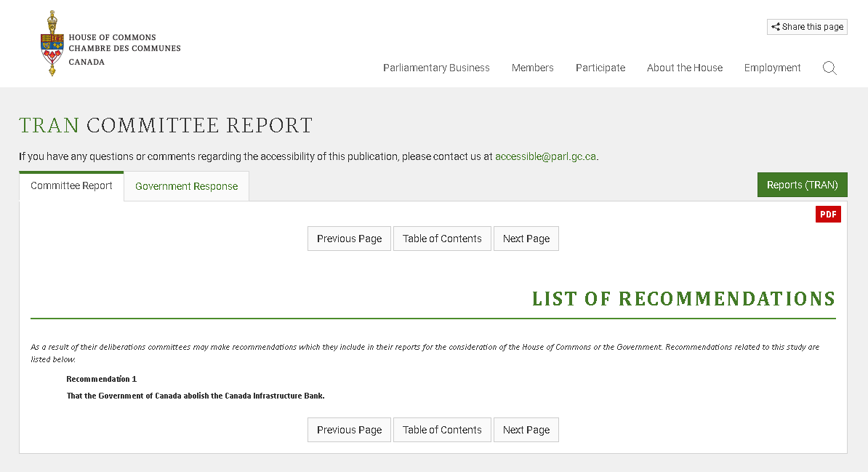868x472 pixels.
Task: Download the report via the red PDF icon
Action: pyautogui.click(x=827, y=215)
